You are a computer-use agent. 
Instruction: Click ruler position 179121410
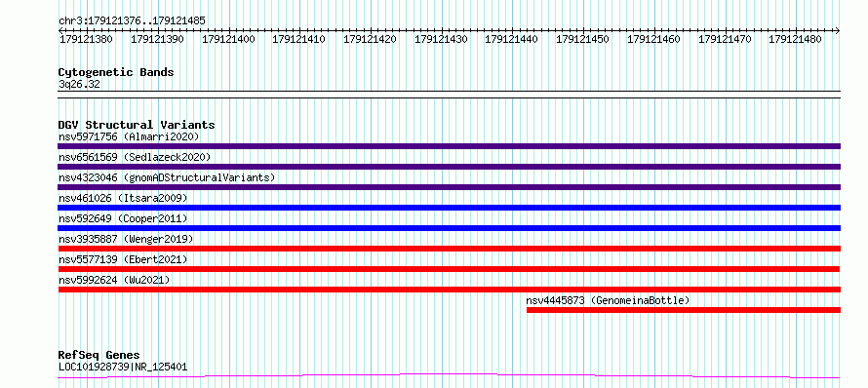(299, 39)
